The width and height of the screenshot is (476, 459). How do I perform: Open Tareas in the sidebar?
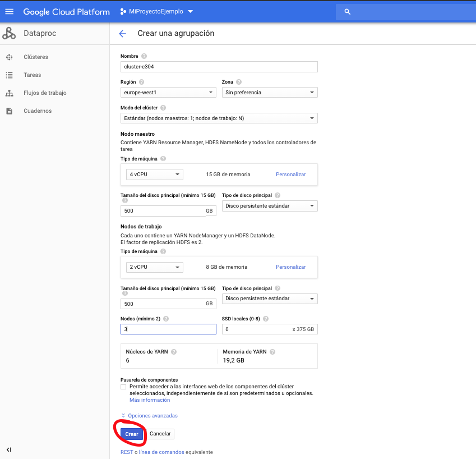point(32,75)
